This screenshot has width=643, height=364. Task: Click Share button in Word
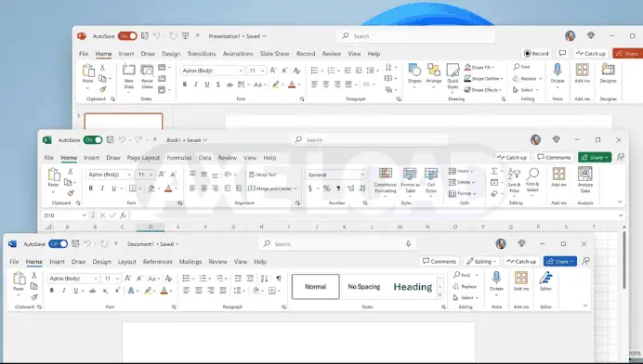pos(559,262)
